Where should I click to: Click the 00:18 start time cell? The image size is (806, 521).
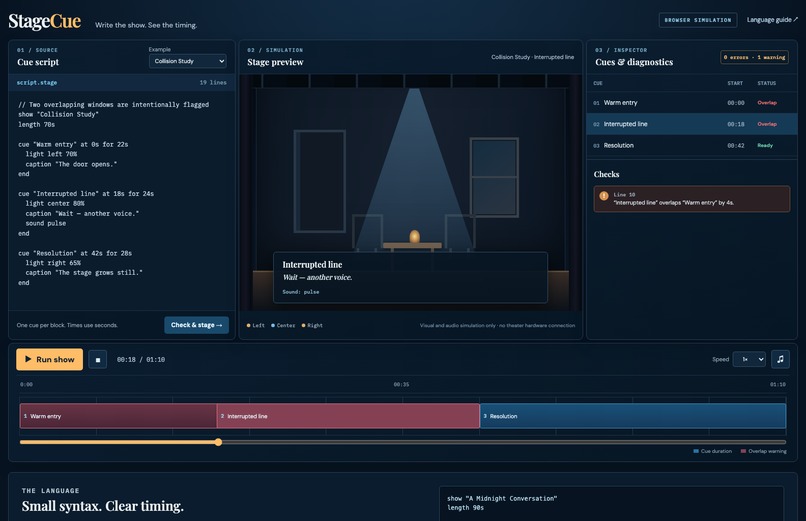736,124
